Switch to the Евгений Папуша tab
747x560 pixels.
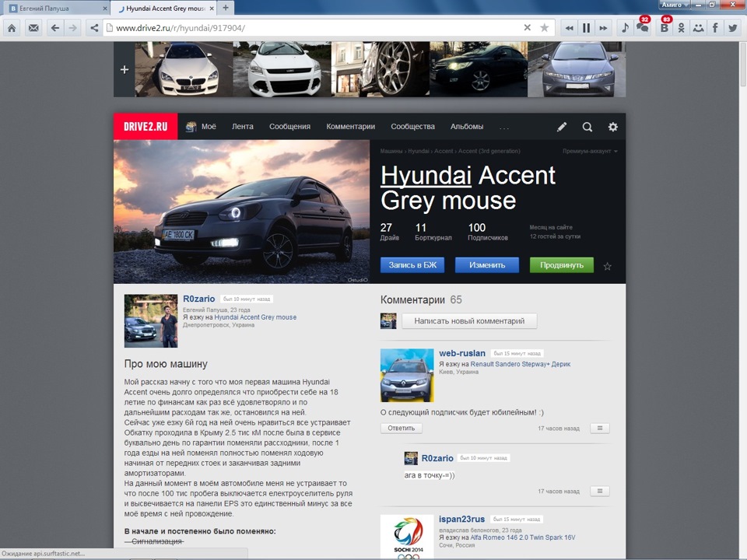point(54,8)
